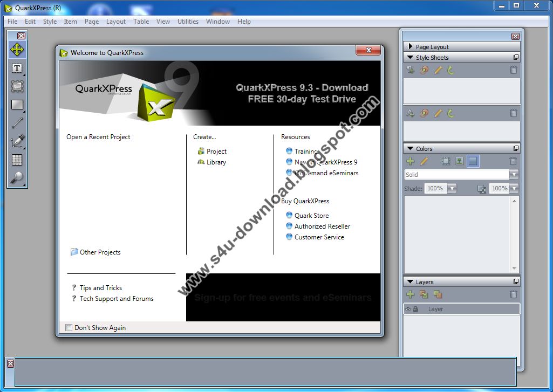Open the Quark Store link
This screenshot has height=392, width=553.
click(312, 215)
